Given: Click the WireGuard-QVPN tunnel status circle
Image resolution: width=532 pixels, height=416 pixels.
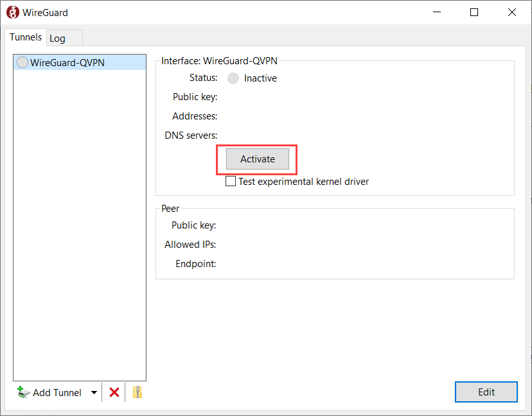Looking at the screenshot, I should (22, 62).
